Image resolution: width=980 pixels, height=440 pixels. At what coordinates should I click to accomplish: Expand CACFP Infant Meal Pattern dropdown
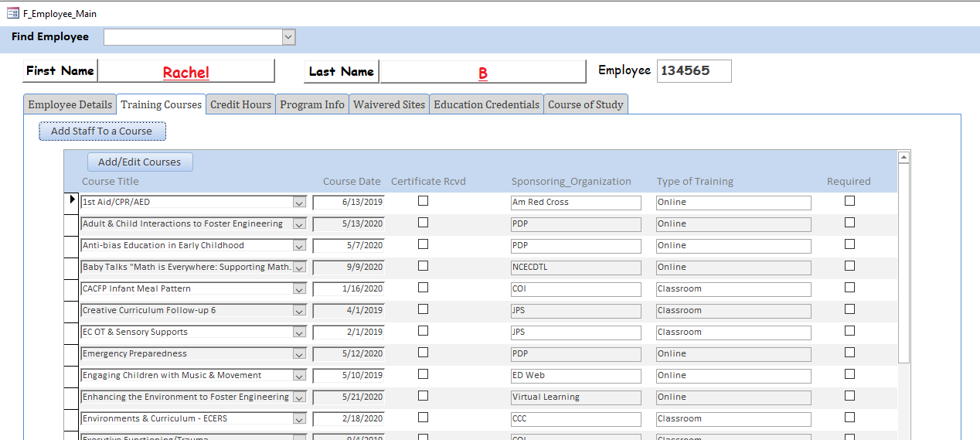coord(299,289)
